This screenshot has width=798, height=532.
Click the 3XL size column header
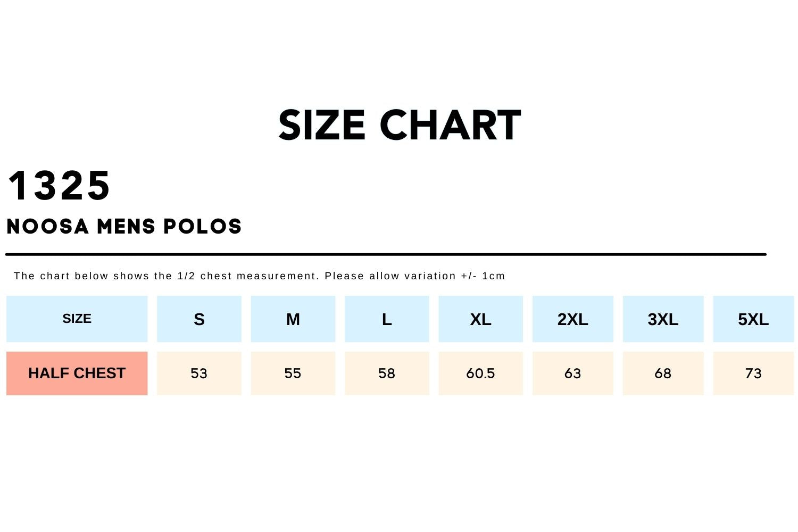663,319
